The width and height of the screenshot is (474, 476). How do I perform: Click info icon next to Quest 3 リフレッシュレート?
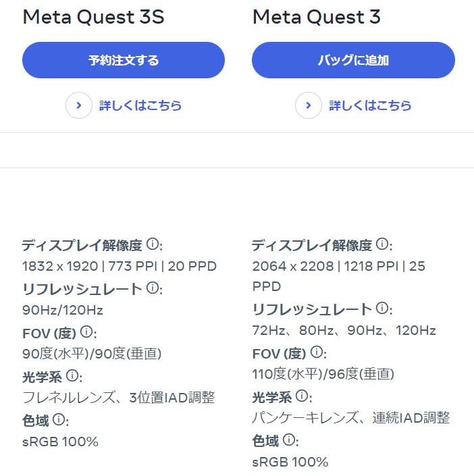pyautogui.click(x=382, y=309)
